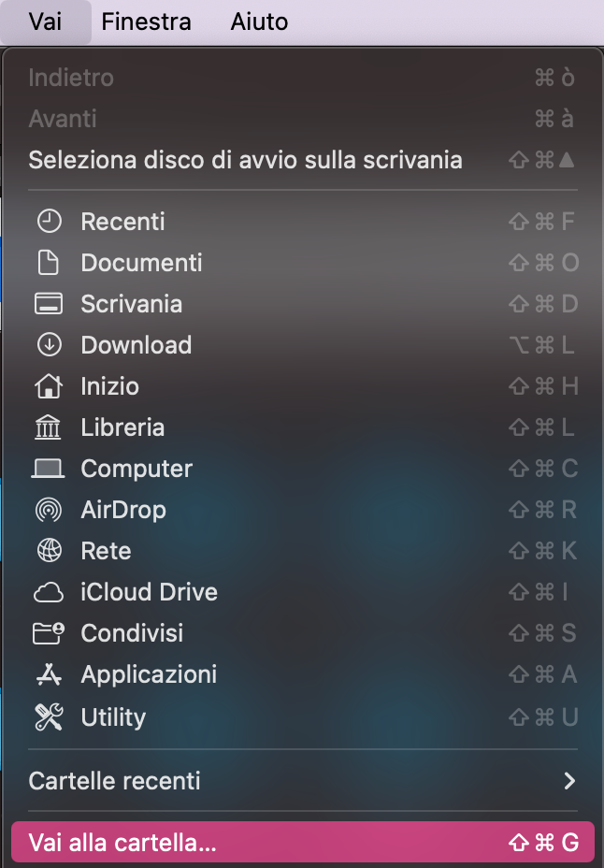Image resolution: width=604 pixels, height=868 pixels.
Task: Open the Aiuto menu
Action: (x=258, y=22)
